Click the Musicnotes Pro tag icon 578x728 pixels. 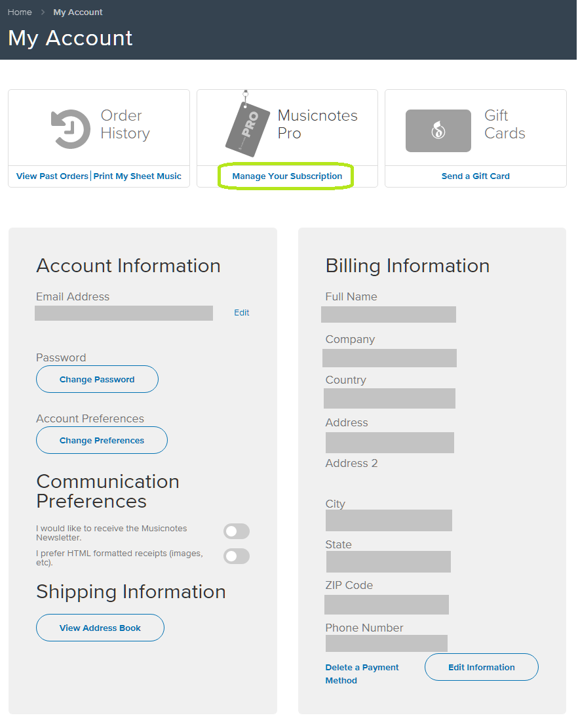pyautogui.click(x=247, y=125)
